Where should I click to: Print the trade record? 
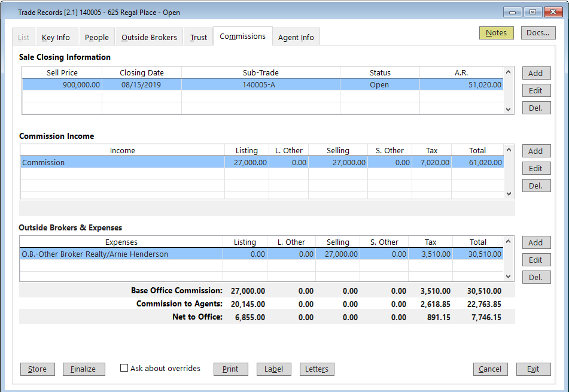230,369
